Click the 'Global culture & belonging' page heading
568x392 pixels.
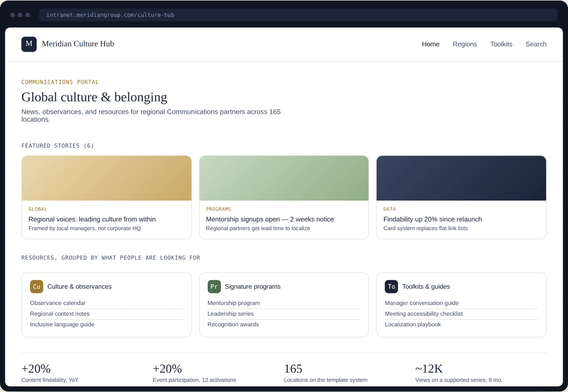tap(94, 97)
